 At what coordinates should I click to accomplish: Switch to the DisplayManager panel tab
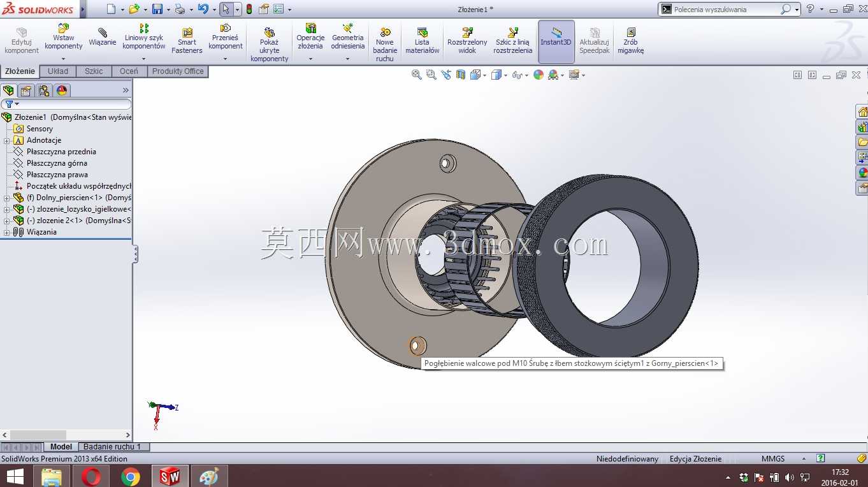(x=62, y=91)
